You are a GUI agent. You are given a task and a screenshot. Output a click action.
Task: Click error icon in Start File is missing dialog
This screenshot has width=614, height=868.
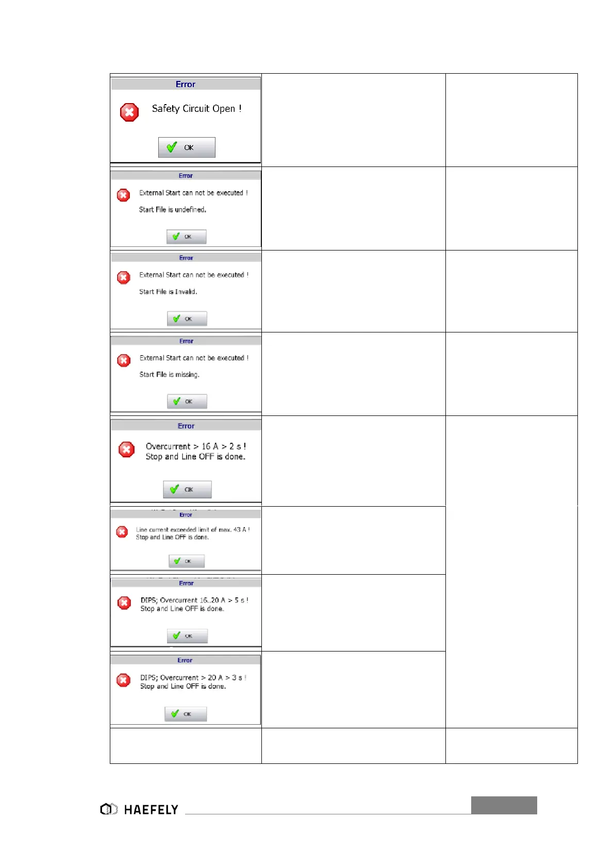tap(124, 360)
